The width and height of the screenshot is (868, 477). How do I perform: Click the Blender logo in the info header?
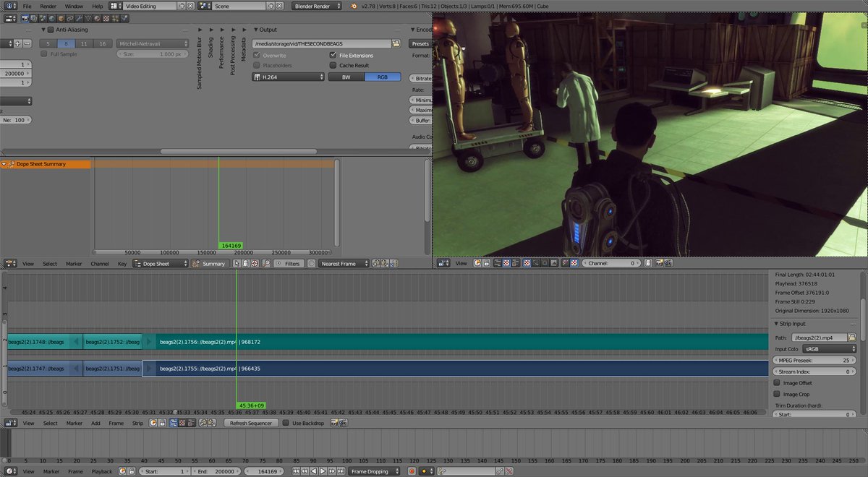353,5
